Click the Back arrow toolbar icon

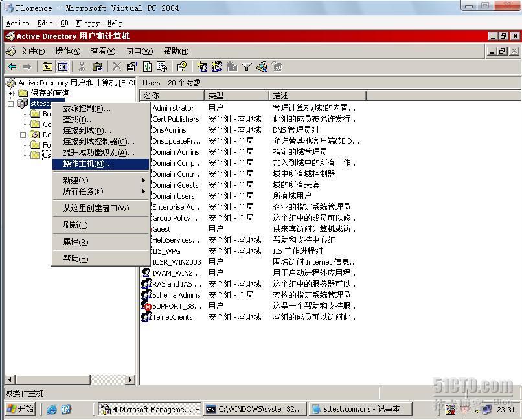pyautogui.click(x=13, y=67)
